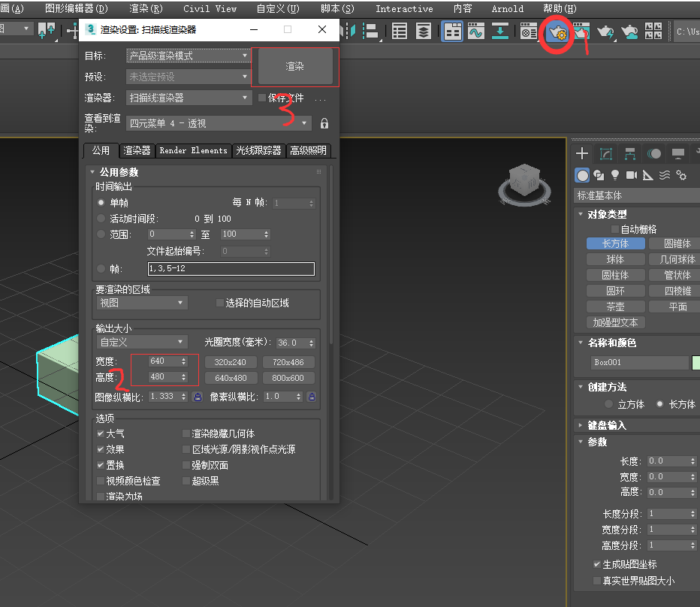Viewport: 700px width, 607px height.
Task: Select the Cameras category icon
Action: [x=632, y=175]
